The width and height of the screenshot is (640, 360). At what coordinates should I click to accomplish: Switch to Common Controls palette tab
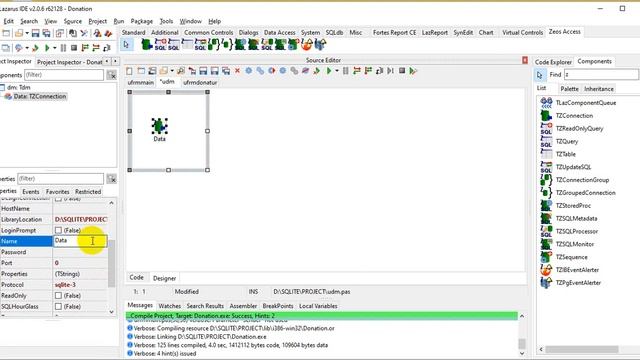pos(209,33)
